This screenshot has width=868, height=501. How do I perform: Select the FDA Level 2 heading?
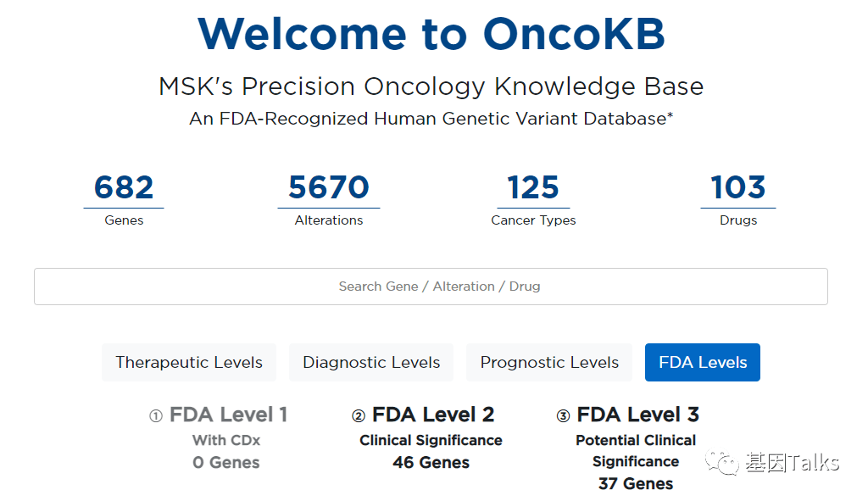pos(433,415)
